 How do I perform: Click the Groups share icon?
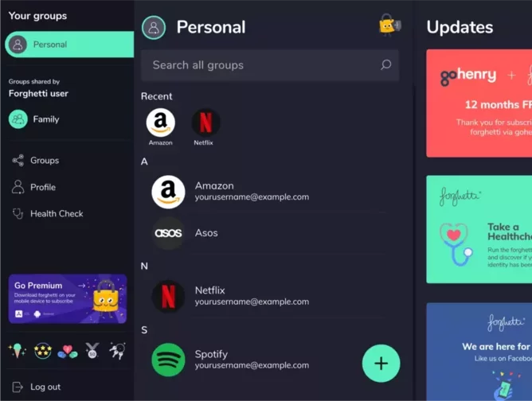tap(18, 161)
